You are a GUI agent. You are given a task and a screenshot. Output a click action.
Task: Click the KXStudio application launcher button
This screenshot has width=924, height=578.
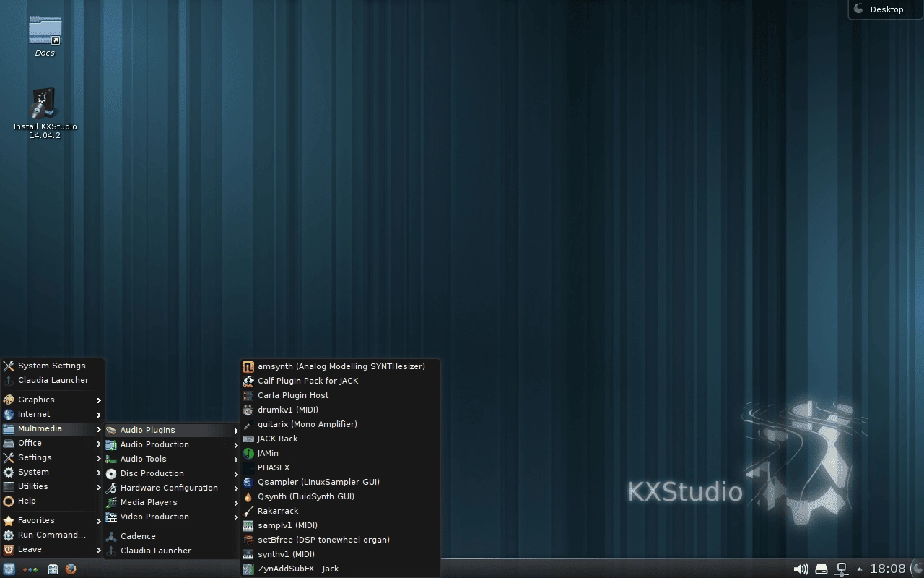point(9,569)
